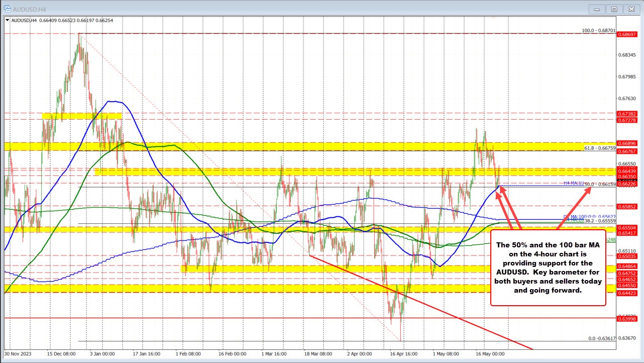This screenshot has width=644, height=363.
Task: Click the restore button on the chart window
Action: [614, 9]
